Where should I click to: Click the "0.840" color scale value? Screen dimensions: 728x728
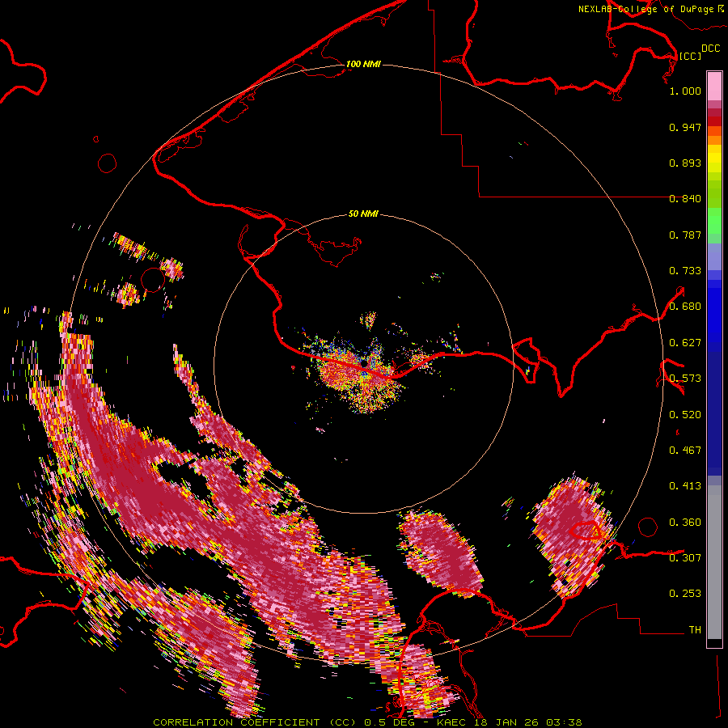click(685, 199)
